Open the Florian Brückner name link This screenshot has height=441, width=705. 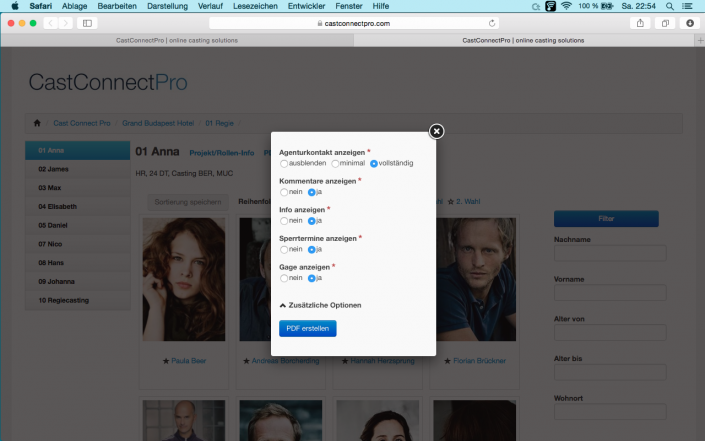tap(480, 361)
